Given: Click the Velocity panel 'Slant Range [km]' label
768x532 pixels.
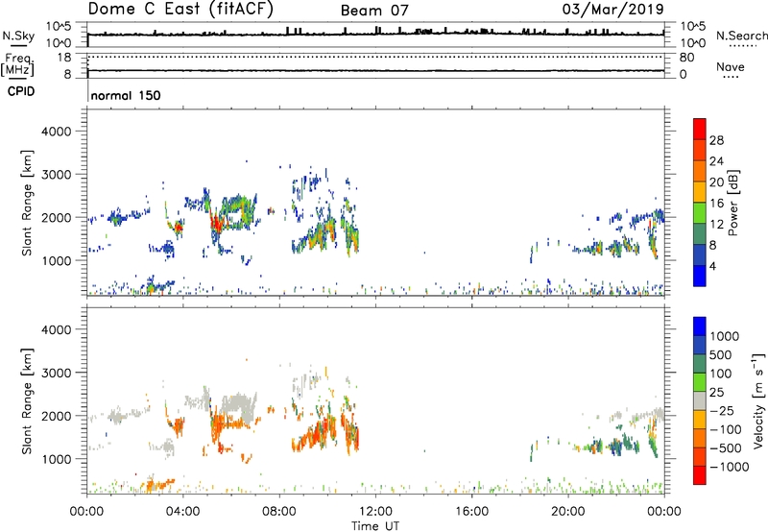Looking at the screenshot, I should [x=27, y=400].
